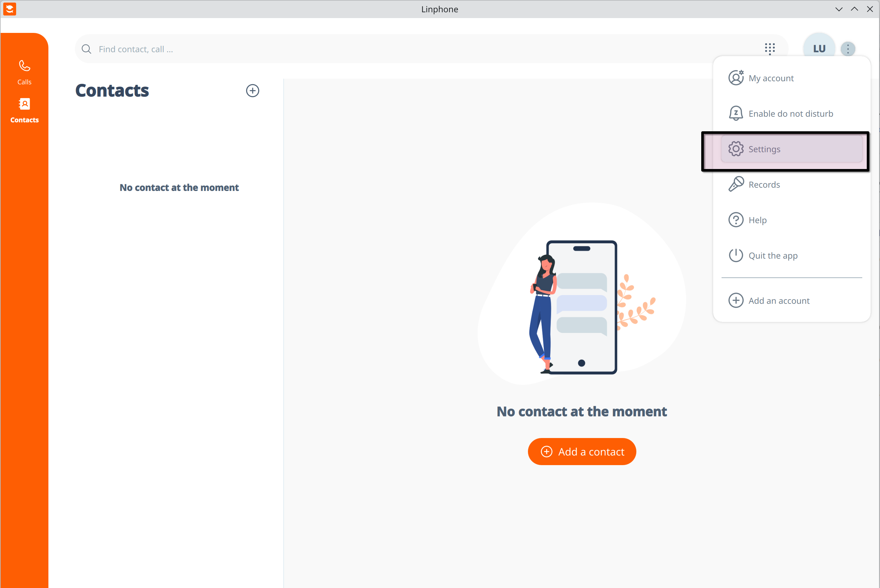This screenshot has height=588, width=880.
Task: Enable do not disturb mode
Action: (x=791, y=113)
